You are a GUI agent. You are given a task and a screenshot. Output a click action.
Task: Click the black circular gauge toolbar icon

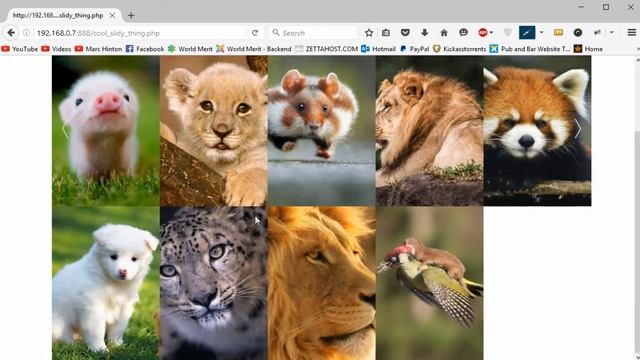(x=578, y=33)
